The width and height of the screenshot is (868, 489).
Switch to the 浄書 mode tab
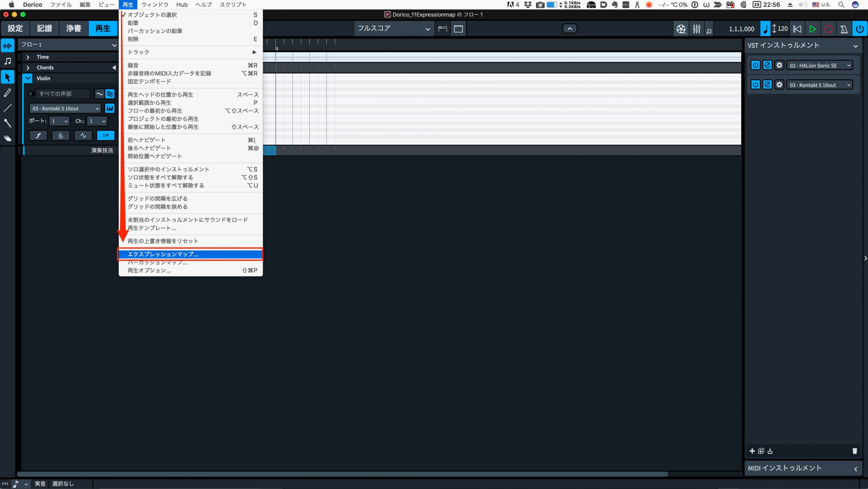tap(74, 29)
